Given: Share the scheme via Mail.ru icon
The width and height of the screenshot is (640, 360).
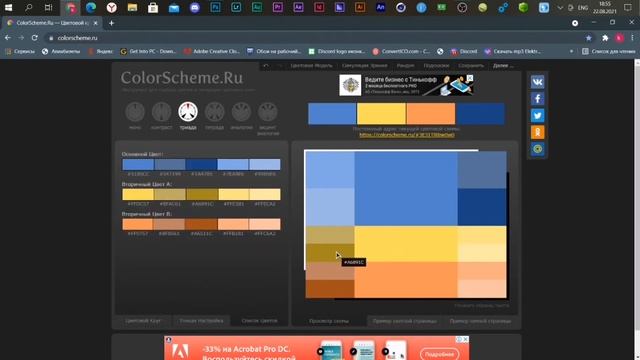Looking at the screenshot, I should click(x=538, y=149).
